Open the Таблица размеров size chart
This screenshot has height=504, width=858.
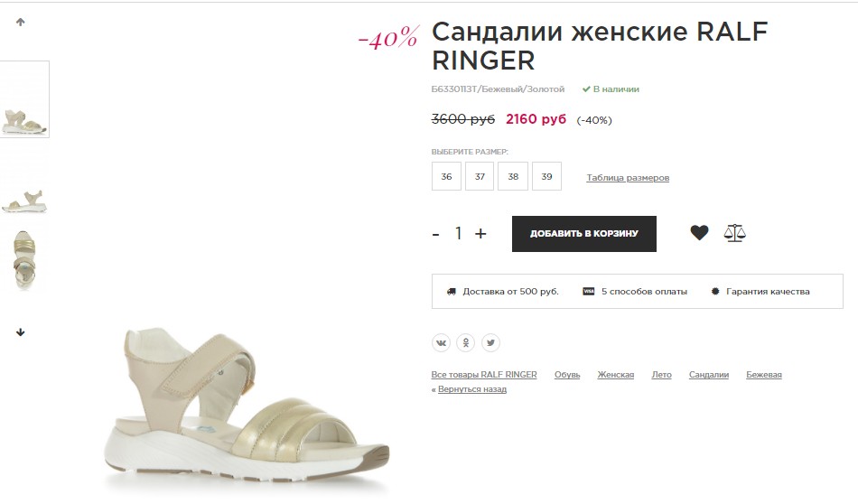point(628,178)
